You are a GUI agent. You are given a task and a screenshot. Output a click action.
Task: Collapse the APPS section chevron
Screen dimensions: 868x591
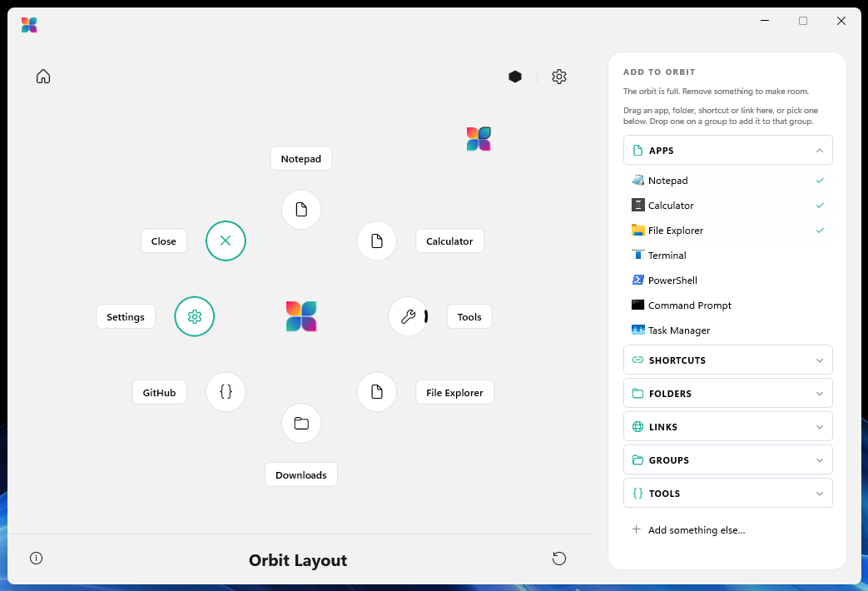pyautogui.click(x=820, y=151)
